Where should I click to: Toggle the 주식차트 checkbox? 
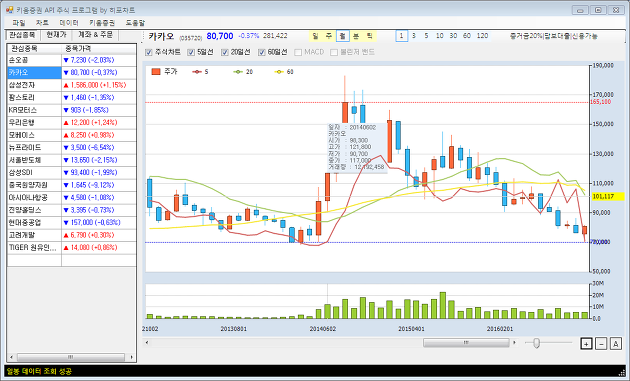point(149,52)
